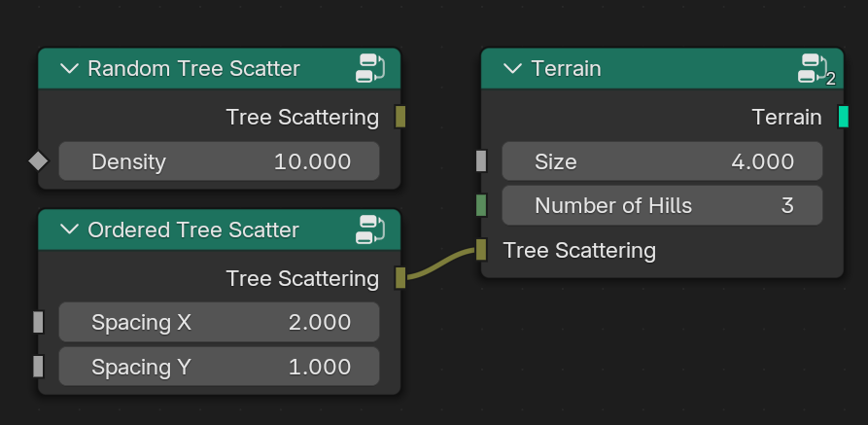Click the Spacing Y input socket
Image resolution: width=868 pixels, height=425 pixels.
tap(38, 367)
